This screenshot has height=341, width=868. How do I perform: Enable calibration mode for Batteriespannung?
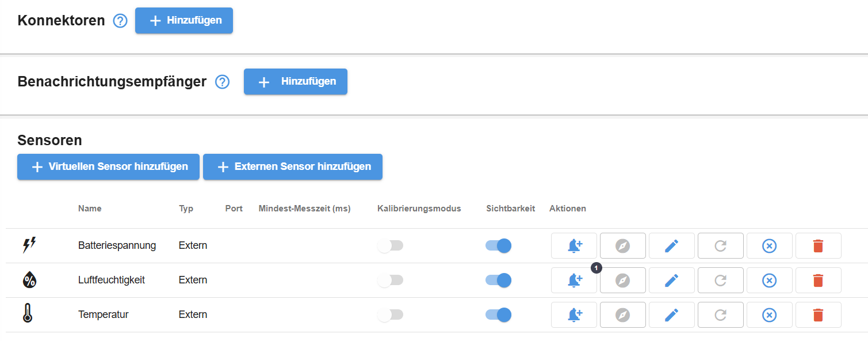(391, 246)
